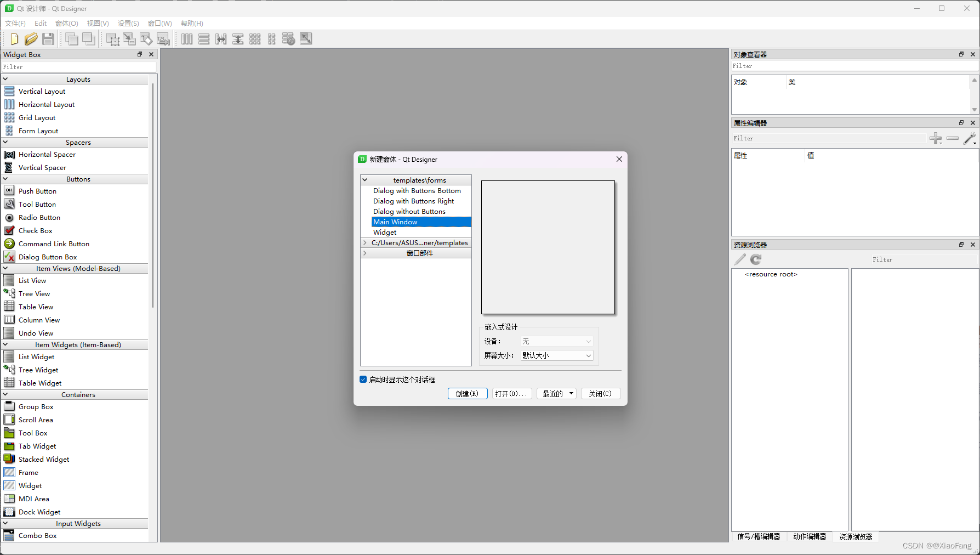
Task: Close the 新建窗体 dialog
Action: coord(619,159)
